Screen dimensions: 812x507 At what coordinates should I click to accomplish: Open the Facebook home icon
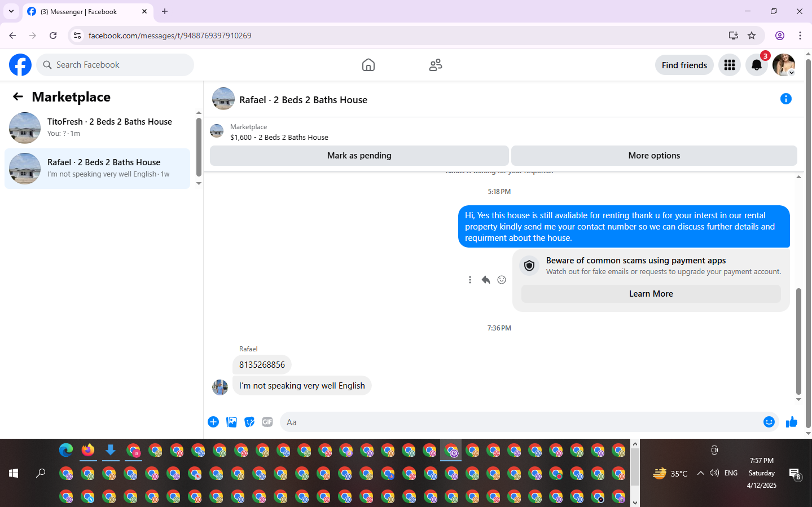pyautogui.click(x=368, y=65)
